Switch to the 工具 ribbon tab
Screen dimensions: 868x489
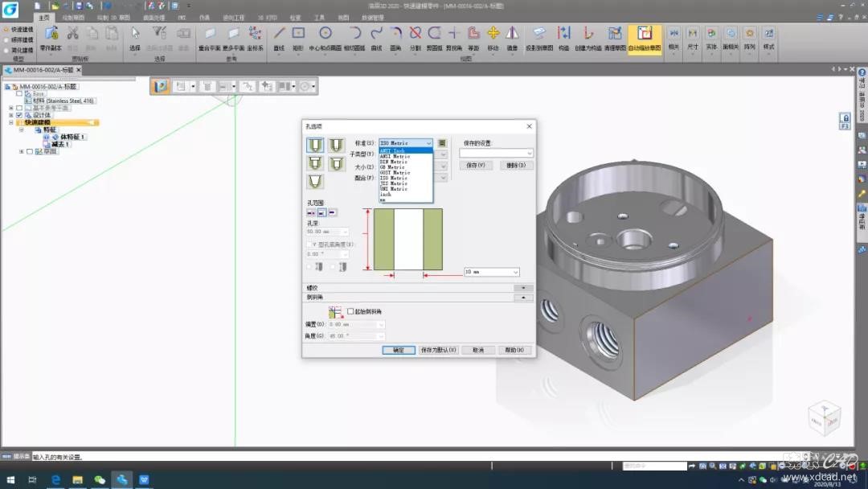pos(319,17)
